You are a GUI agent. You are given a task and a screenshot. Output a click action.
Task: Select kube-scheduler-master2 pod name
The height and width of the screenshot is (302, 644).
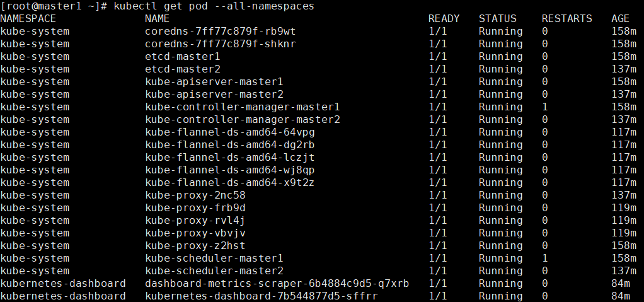pos(214,270)
